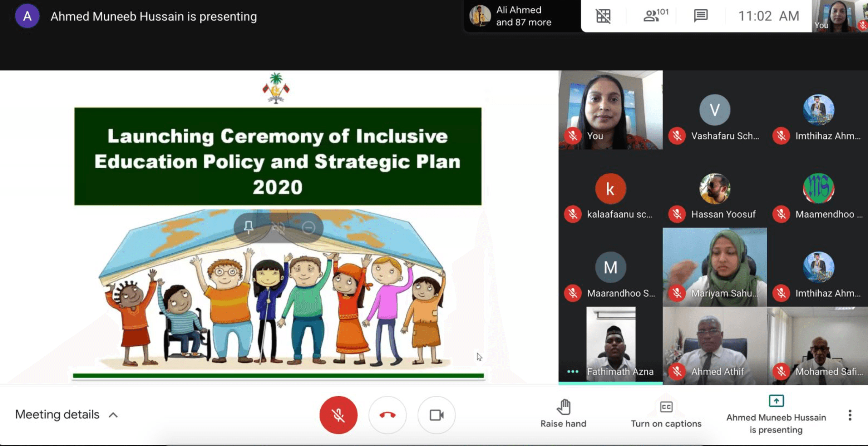Click the presenter avatar letter A
868x446 pixels.
[x=27, y=16]
